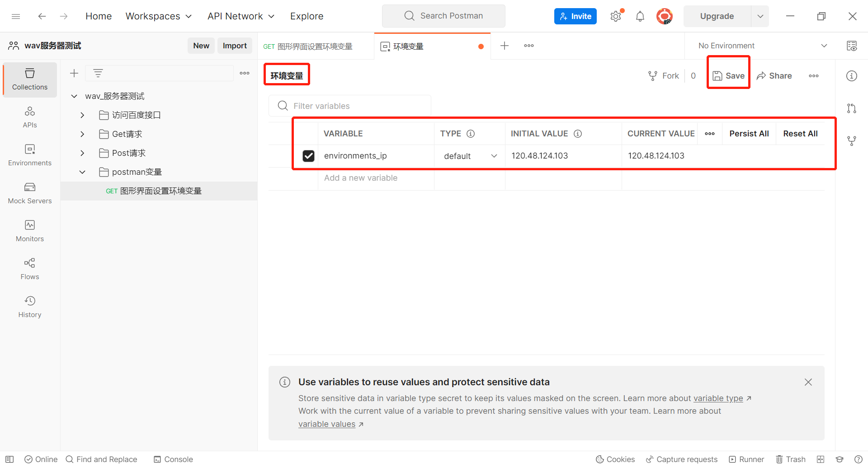
Task: Open the tab bar more options ellipsis
Action: 529,46
